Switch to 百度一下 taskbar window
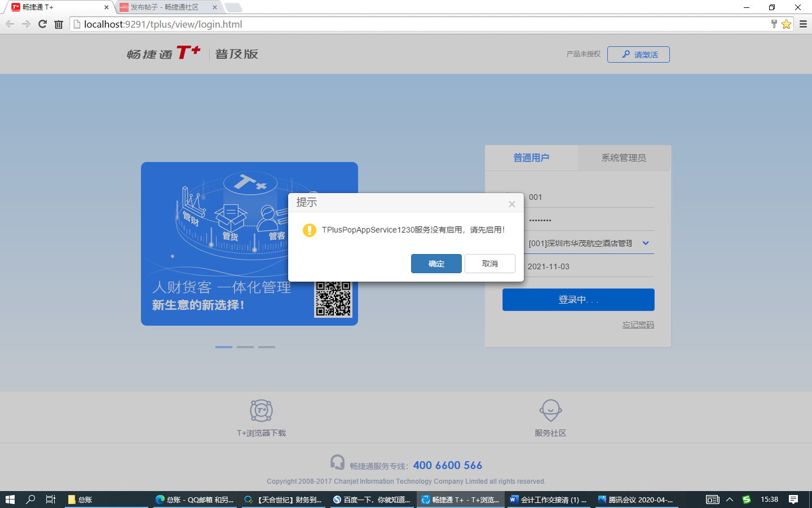The image size is (812, 508). [x=372, y=500]
